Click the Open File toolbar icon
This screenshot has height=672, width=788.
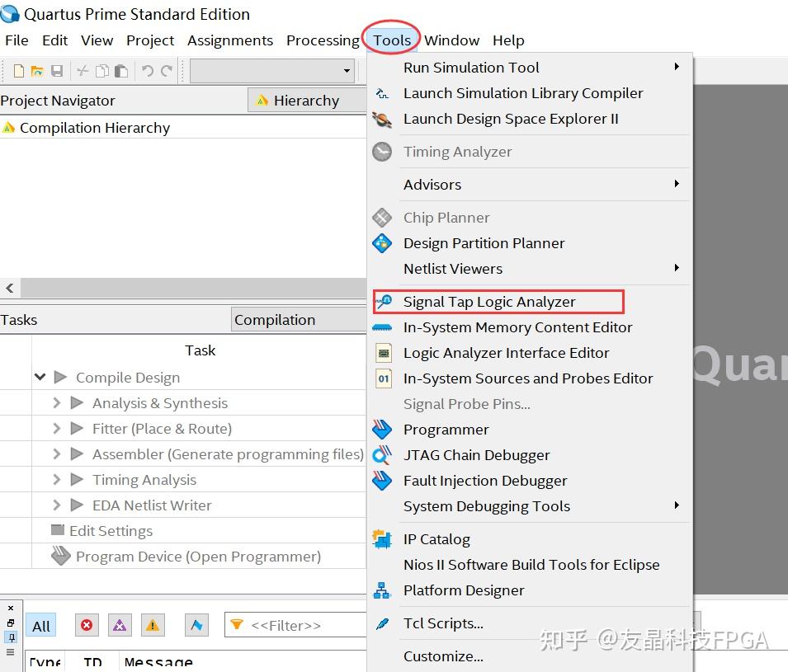[37, 71]
